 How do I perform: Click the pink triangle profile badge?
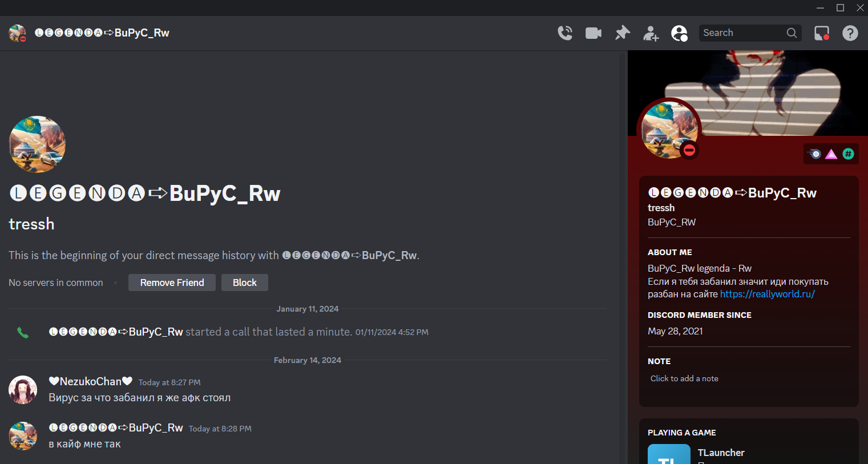click(831, 154)
